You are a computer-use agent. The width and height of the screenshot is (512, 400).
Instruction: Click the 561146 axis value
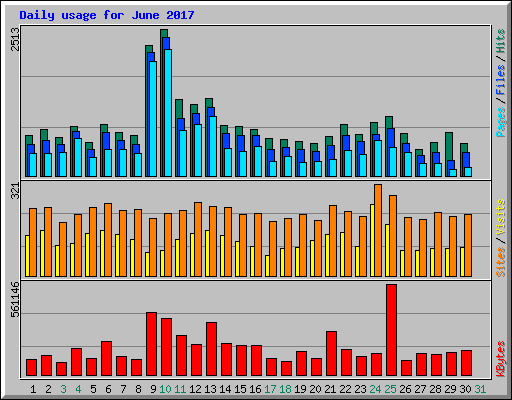coord(16,300)
